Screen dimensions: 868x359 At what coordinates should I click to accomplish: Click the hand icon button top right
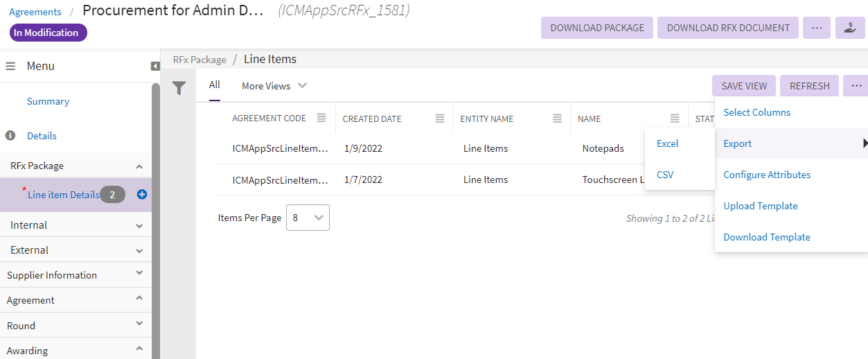tap(849, 28)
